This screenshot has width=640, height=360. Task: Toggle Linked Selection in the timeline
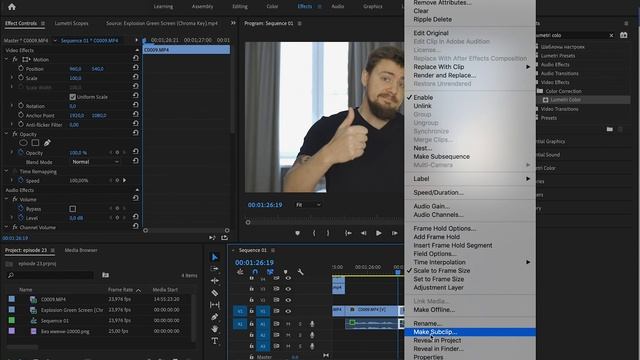click(270, 272)
